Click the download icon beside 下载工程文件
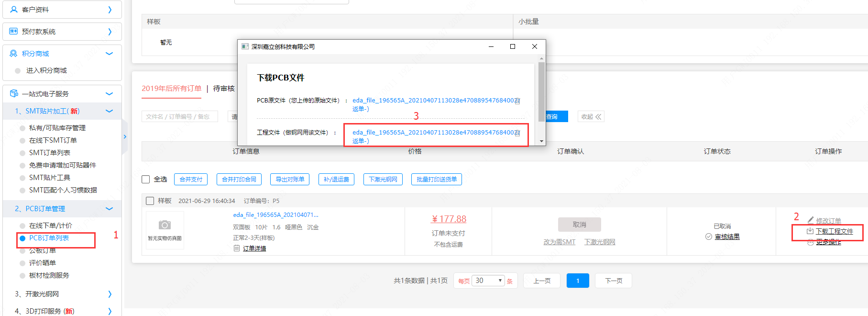The image size is (868, 316). (810, 231)
